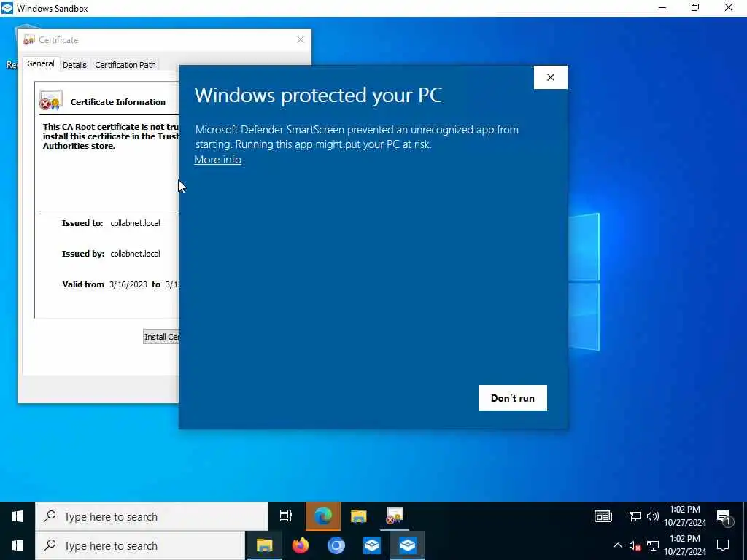747x560 pixels.
Task: Open the host Start menu button
Action: coord(18,545)
